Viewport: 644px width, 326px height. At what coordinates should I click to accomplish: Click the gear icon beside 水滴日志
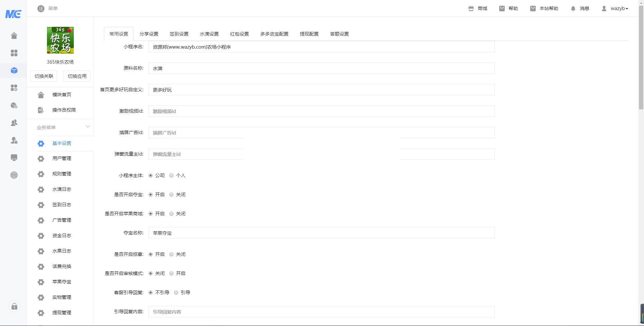tap(41, 189)
